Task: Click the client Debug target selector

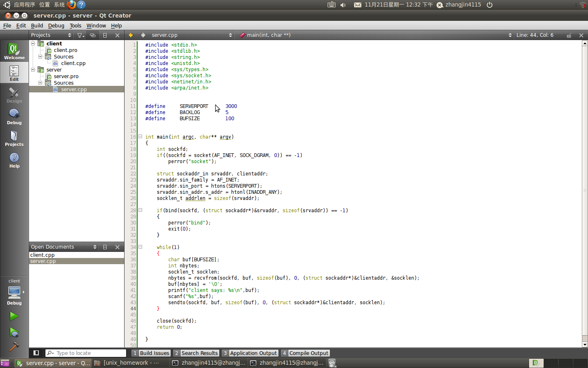Action: [x=14, y=292]
